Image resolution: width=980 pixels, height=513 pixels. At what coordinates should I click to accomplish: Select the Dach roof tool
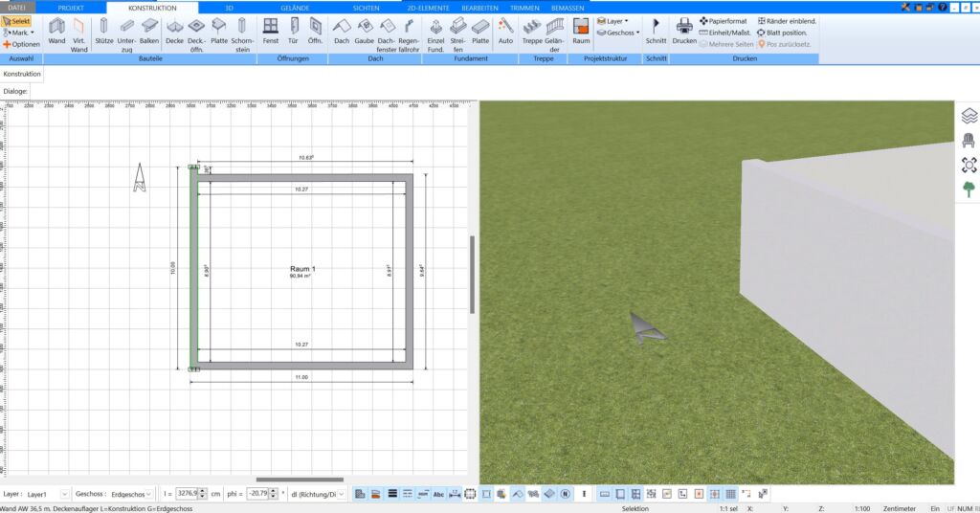pyautogui.click(x=342, y=32)
